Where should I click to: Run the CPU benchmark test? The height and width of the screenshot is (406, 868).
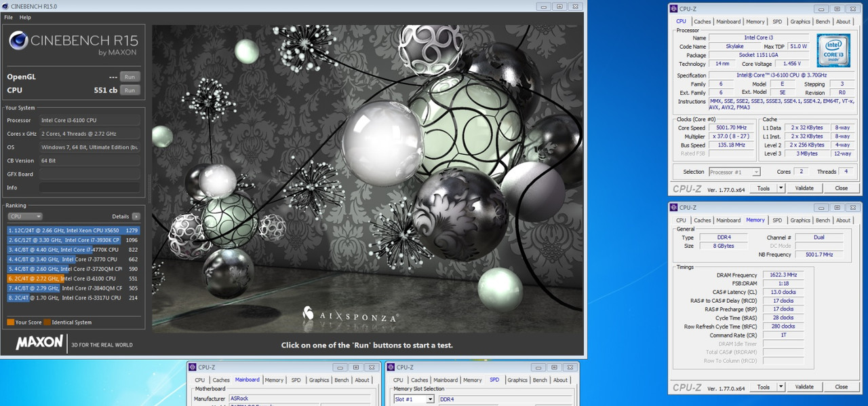tap(130, 90)
